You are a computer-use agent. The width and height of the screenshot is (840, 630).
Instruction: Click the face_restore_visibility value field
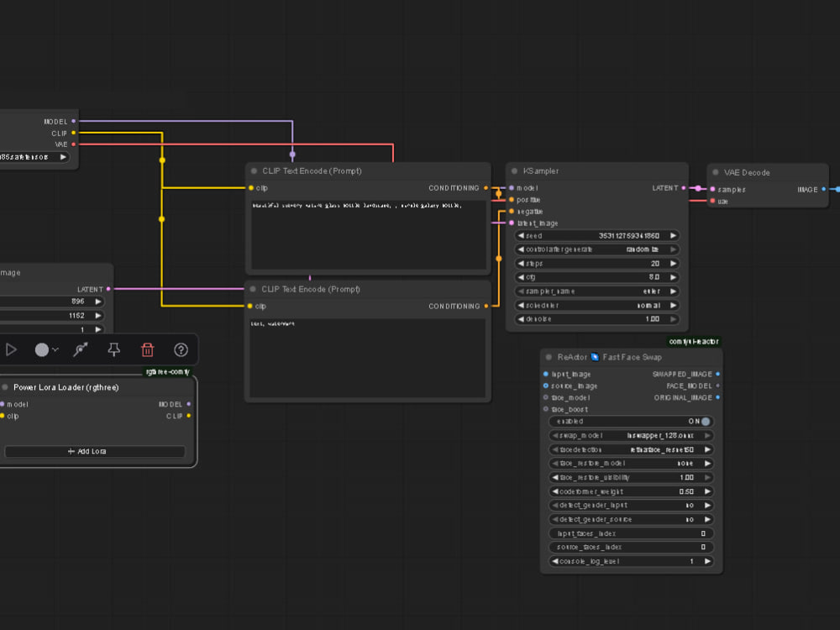point(631,477)
